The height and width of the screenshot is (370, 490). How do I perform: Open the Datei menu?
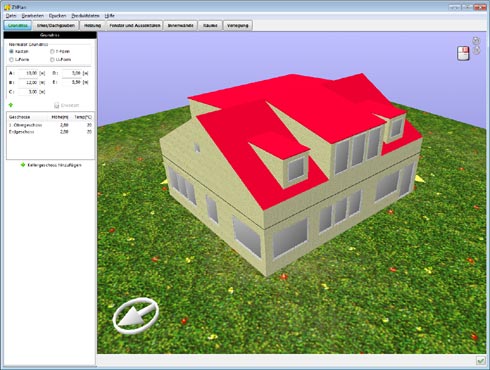click(11, 16)
